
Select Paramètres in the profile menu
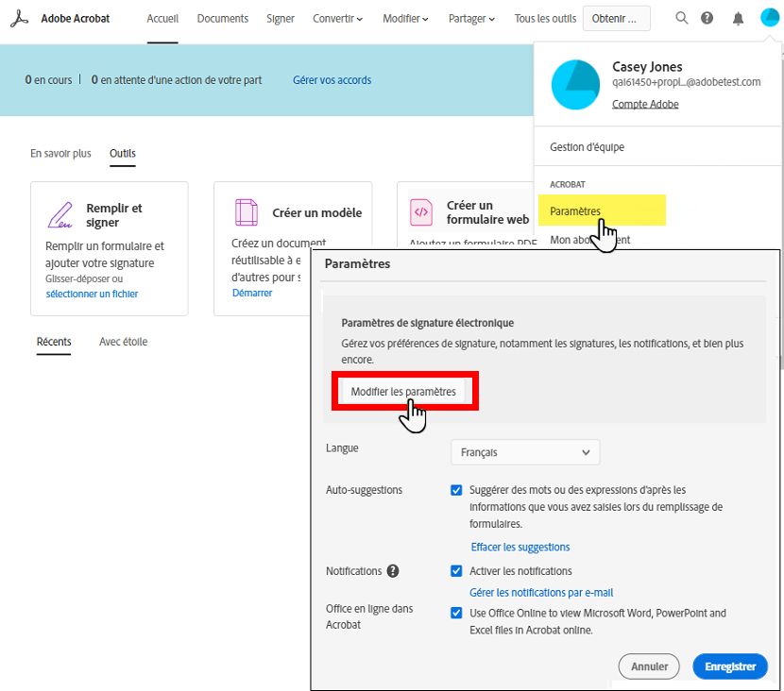(x=602, y=211)
